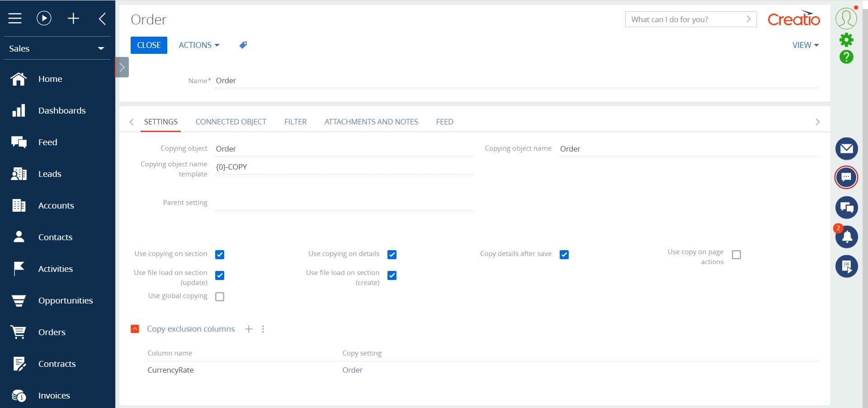Open the Opportunities section

65,300
